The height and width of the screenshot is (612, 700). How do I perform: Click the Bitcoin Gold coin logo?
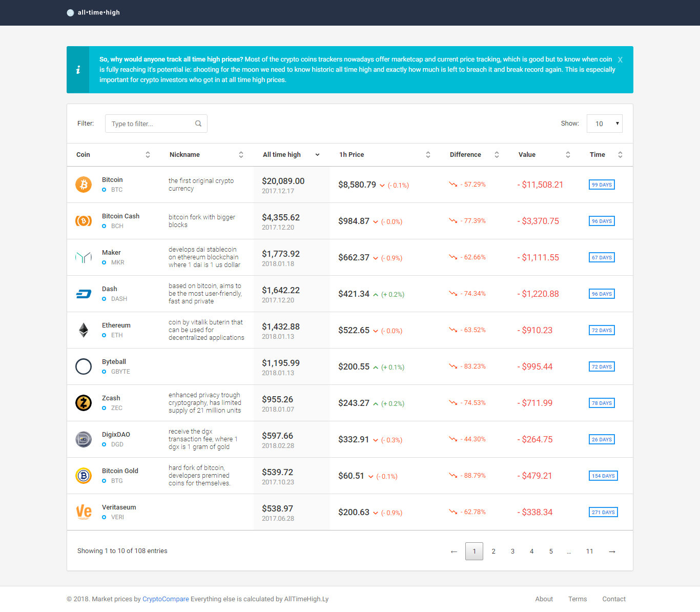84,476
